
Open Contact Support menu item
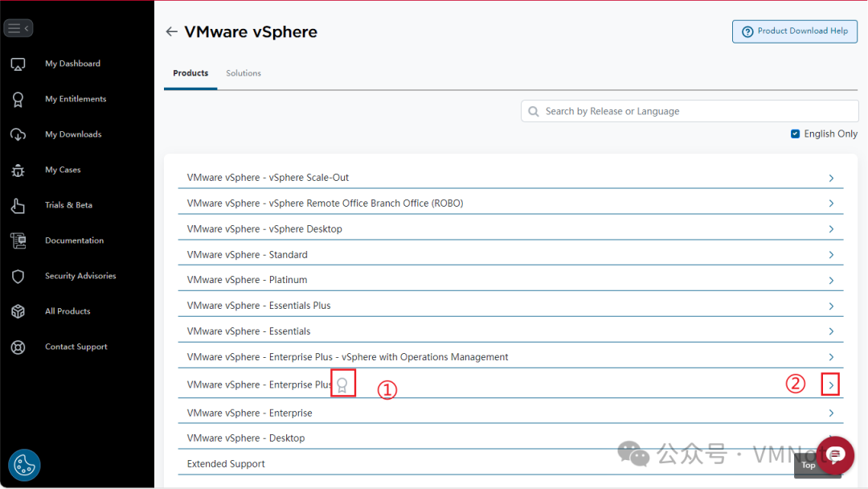pos(76,347)
